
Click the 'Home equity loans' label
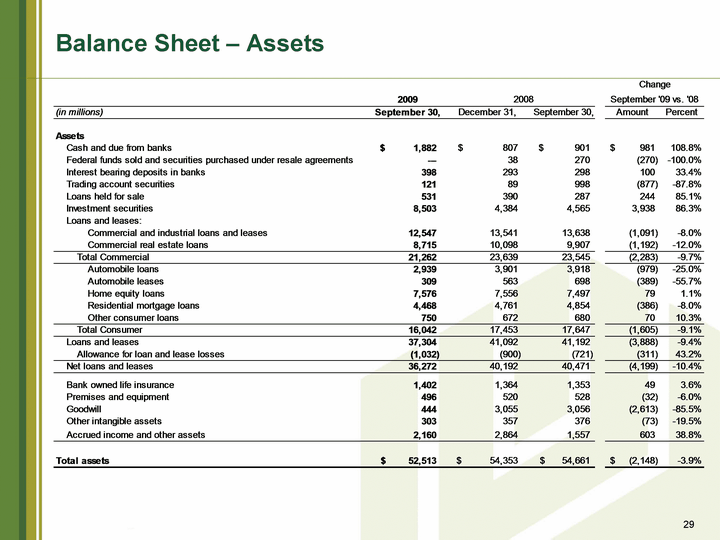tap(126, 293)
